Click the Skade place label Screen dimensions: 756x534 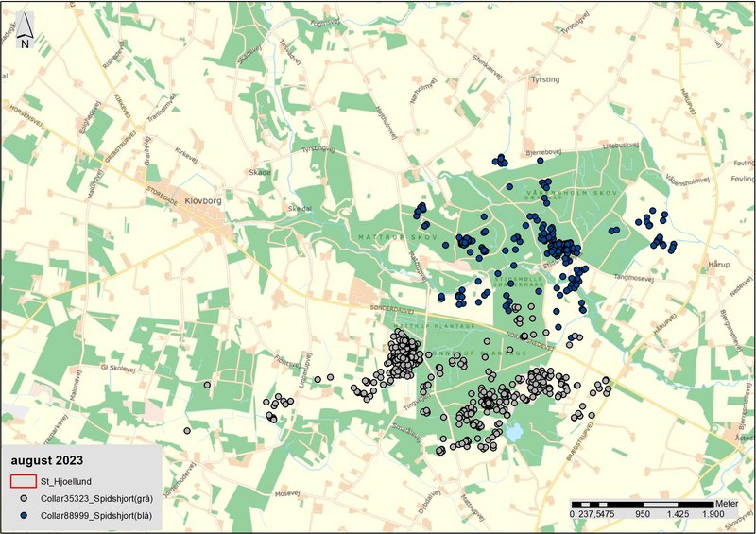pos(259,173)
